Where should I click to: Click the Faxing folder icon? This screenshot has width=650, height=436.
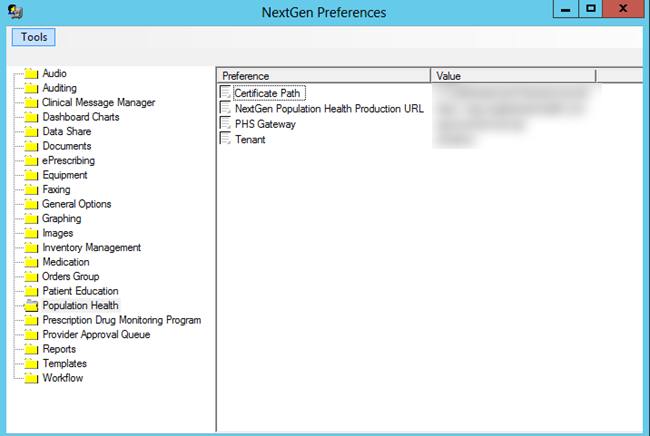point(31,190)
